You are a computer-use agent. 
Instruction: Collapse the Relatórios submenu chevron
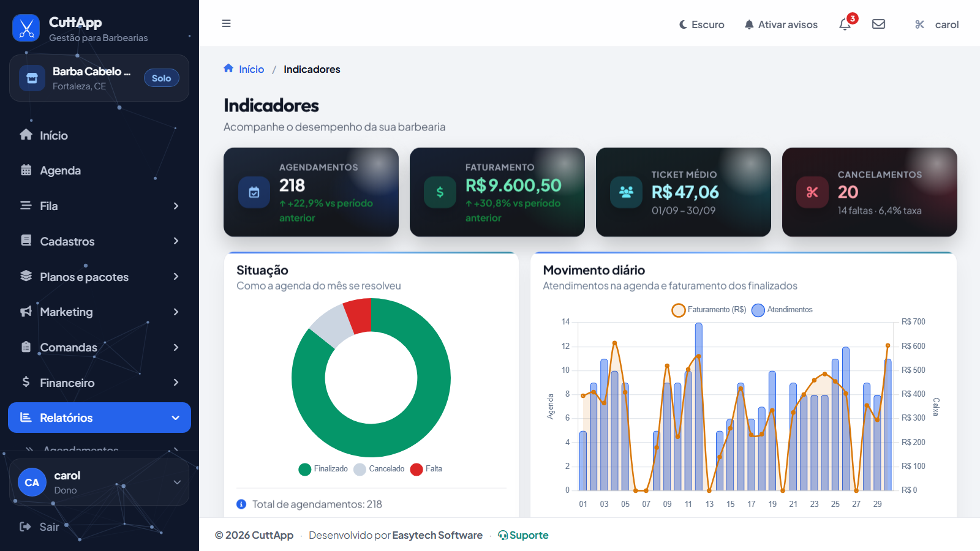click(176, 418)
